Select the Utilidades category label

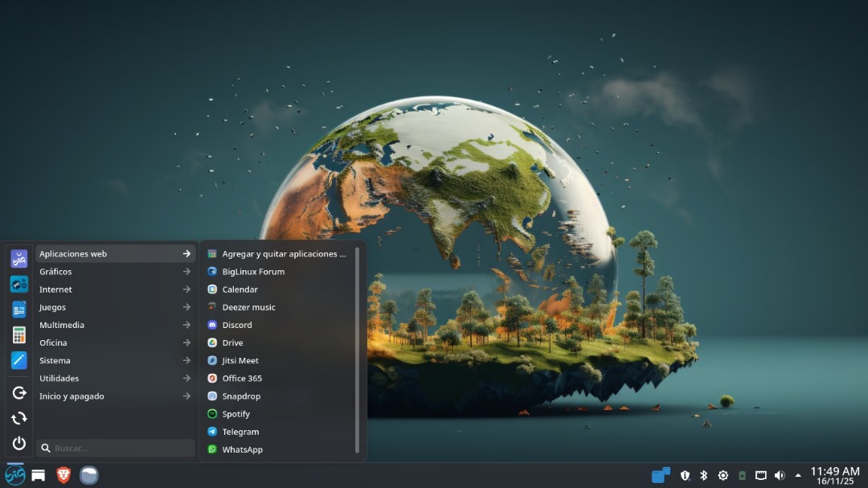click(59, 379)
